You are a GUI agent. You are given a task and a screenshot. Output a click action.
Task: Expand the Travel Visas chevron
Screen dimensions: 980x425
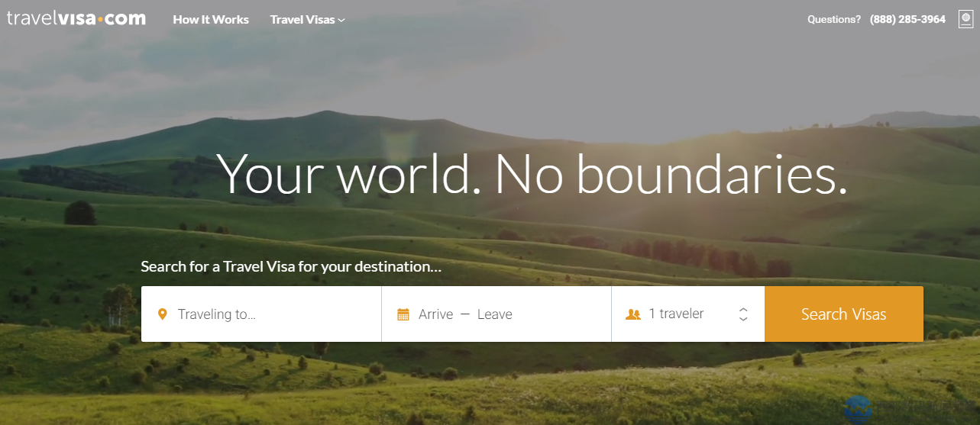tap(341, 21)
